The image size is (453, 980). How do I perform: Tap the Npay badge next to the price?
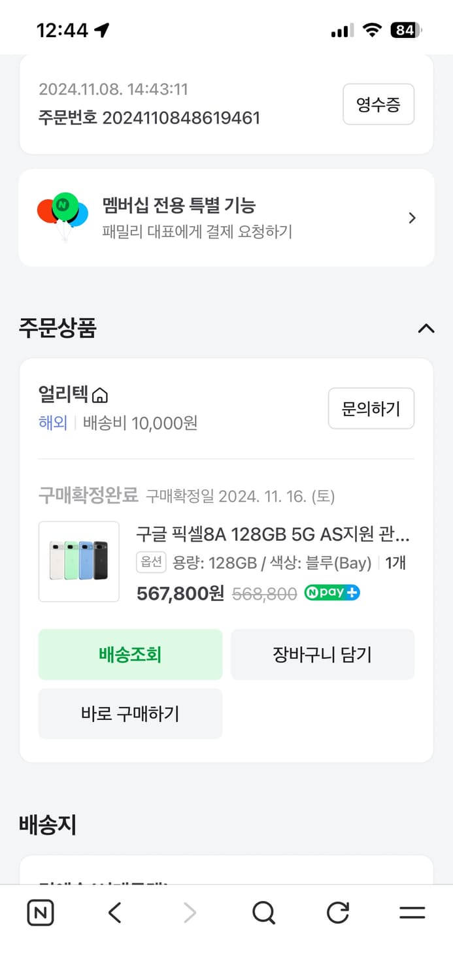click(331, 593)
